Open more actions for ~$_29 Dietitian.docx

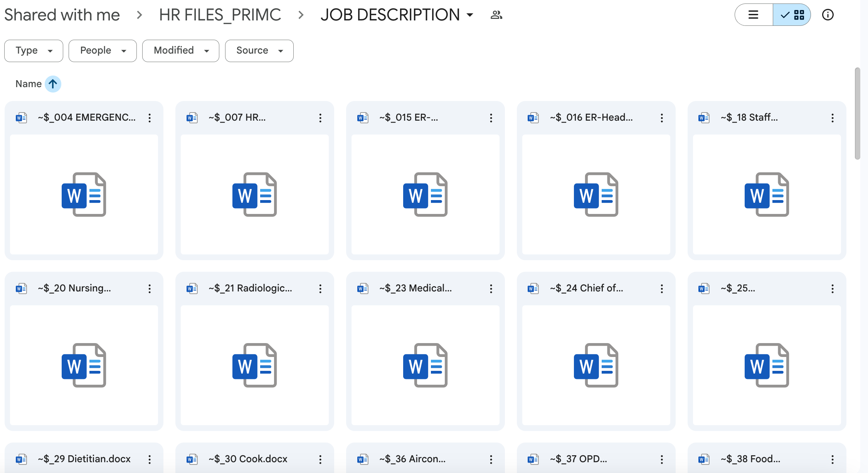[x=150, y=460]
